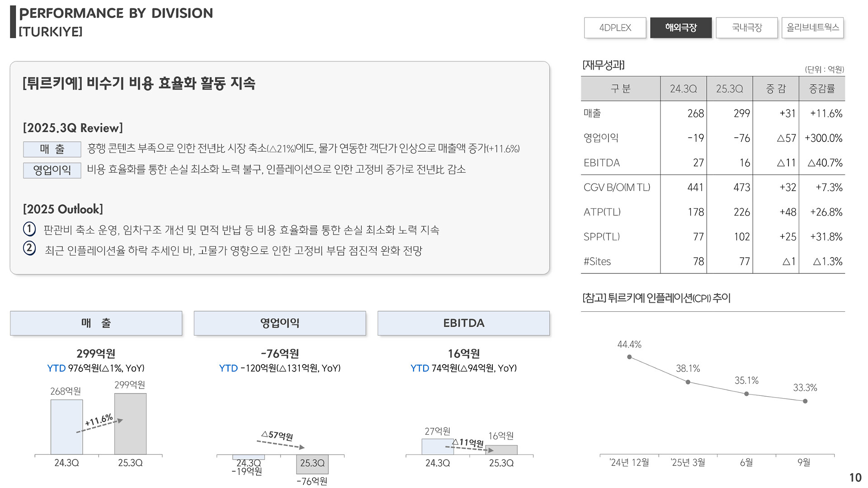
Task: Click the 영업이익 label in Review section
Action: (x=52, y=170)
